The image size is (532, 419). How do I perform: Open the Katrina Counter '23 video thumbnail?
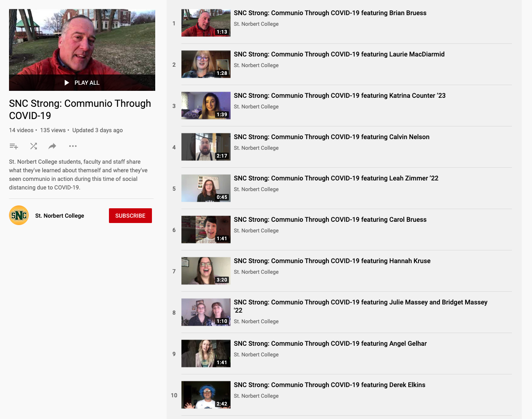(206, 106)
